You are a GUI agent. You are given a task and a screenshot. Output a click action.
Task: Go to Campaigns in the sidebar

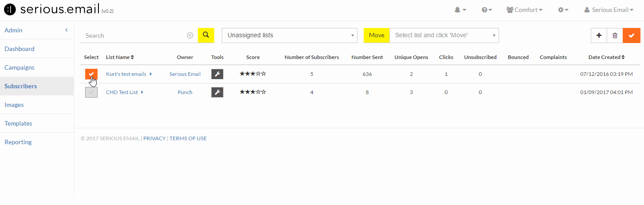pos(20,67)
